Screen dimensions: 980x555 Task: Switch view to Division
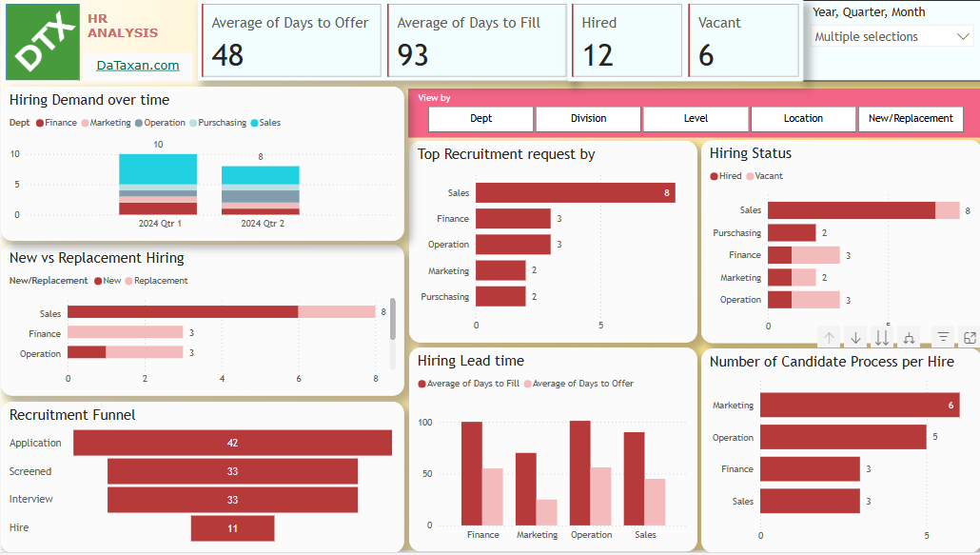pos(588,119)
